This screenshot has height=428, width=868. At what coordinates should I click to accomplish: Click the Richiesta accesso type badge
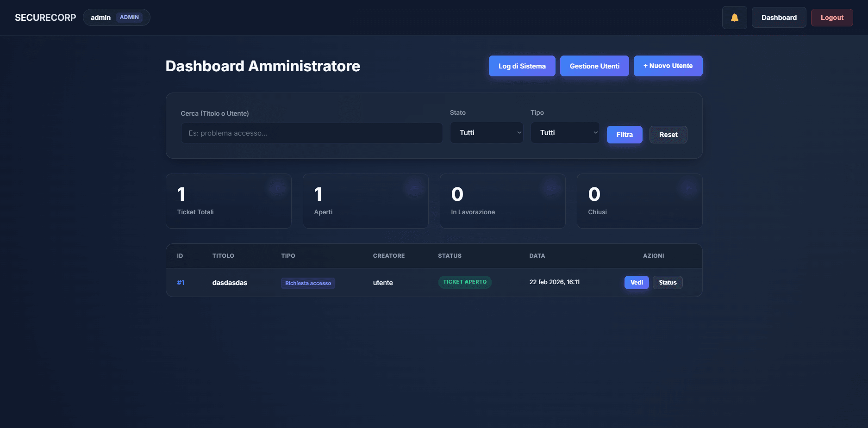308,283
